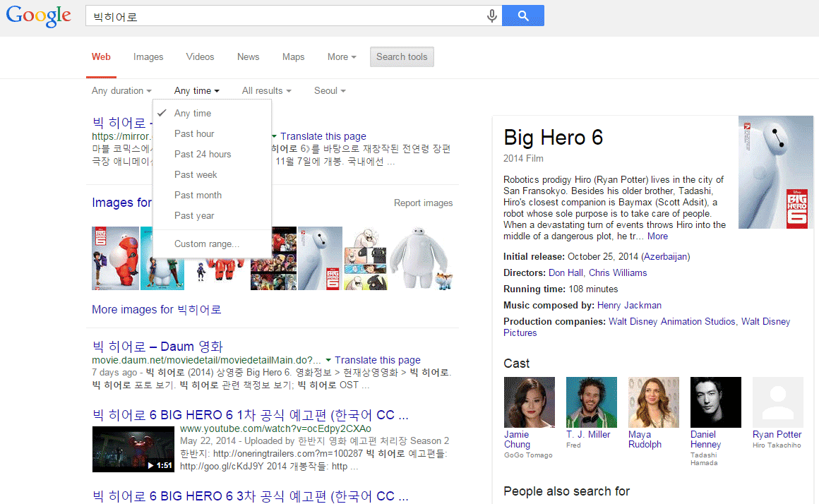Open the Seoul location dropdown
This screenshot has height=504, width=819.
point(330,91)
